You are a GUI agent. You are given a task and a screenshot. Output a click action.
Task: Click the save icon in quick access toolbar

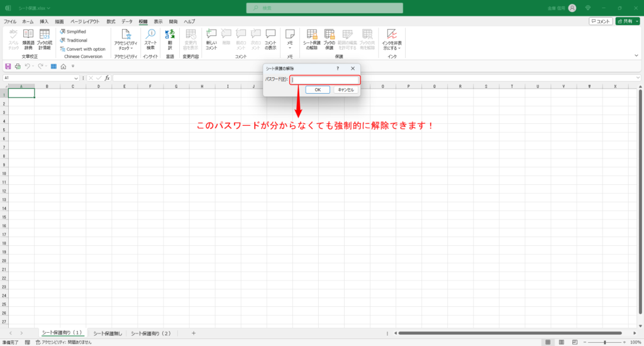(x=8, y=66)
